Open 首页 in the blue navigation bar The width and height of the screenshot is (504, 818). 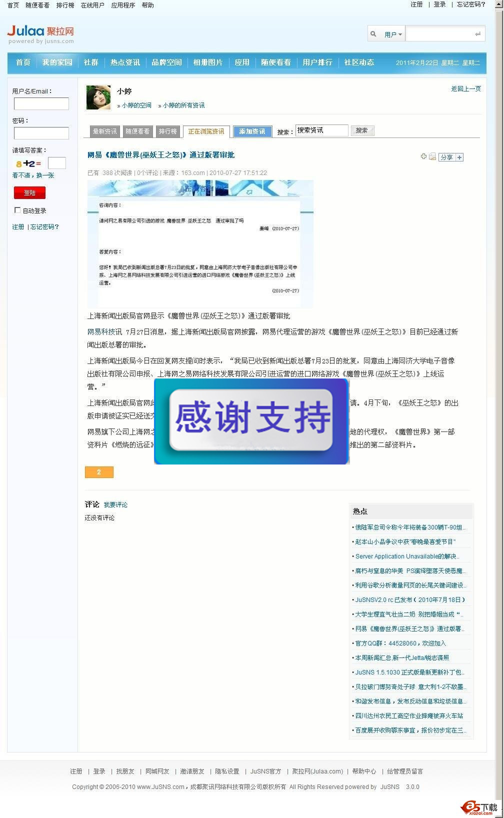pos(23,62)
